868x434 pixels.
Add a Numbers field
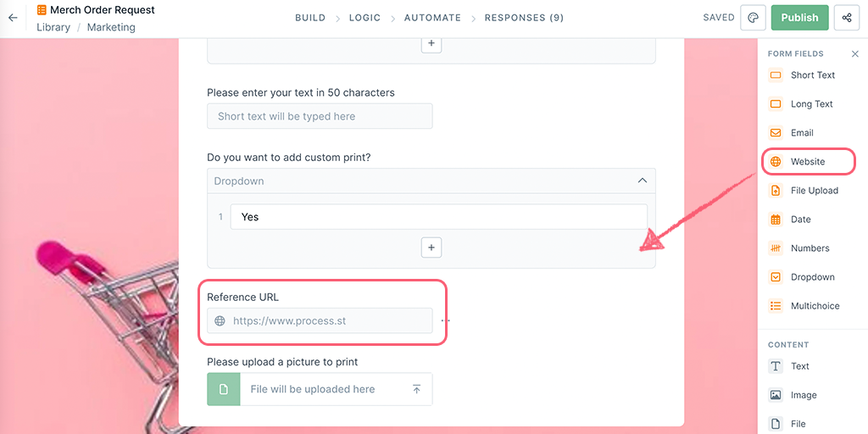[799, 248]
